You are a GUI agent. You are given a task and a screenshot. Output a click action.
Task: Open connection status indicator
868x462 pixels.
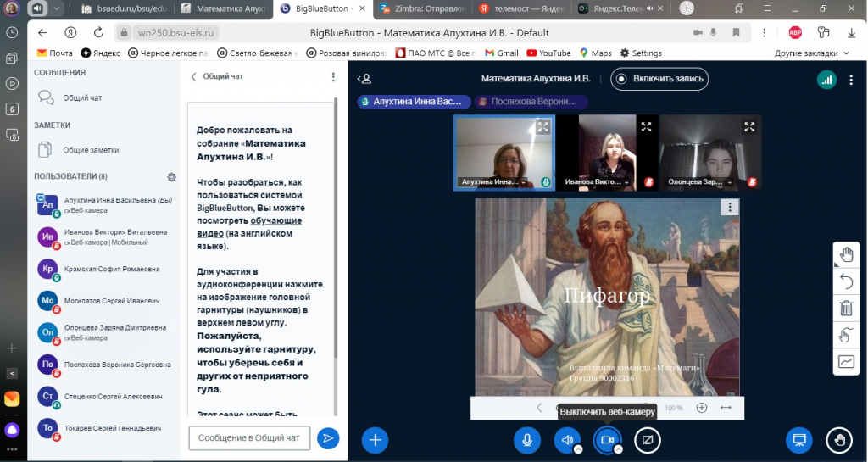click(826, 80)
